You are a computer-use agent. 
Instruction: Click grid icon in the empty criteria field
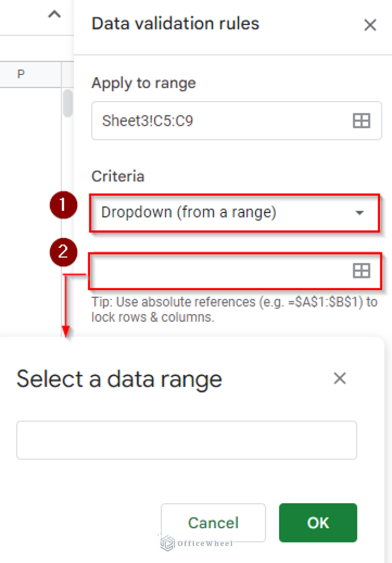(x=361, y=271)
